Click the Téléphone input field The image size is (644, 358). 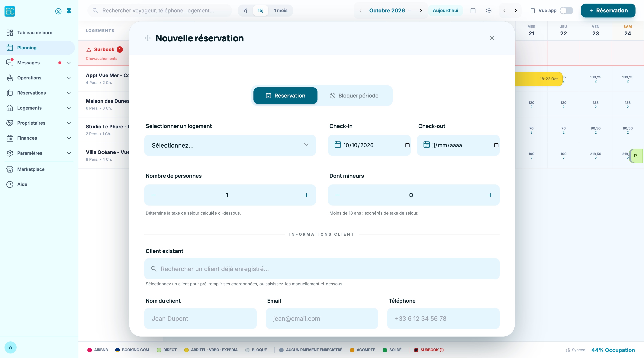[443, 318]
